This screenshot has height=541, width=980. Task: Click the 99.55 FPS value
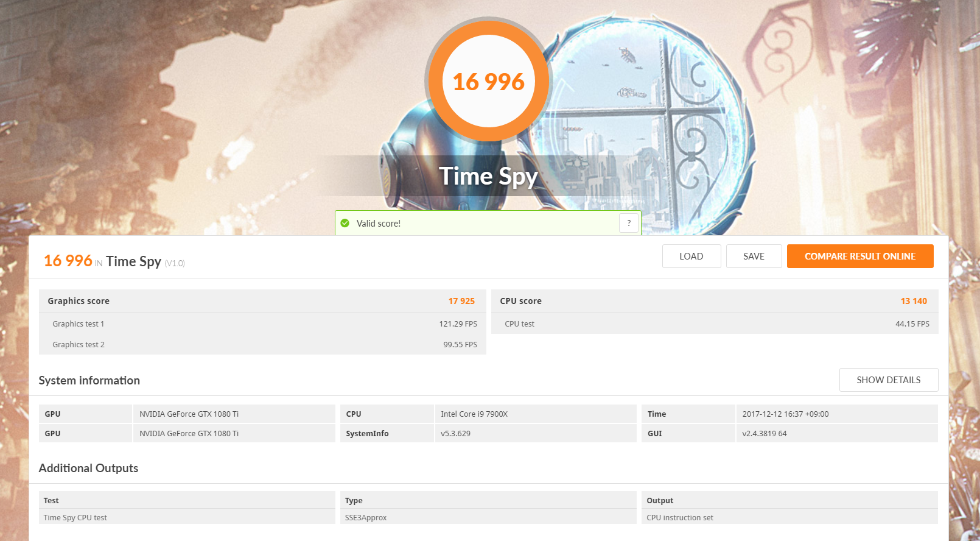460,344
